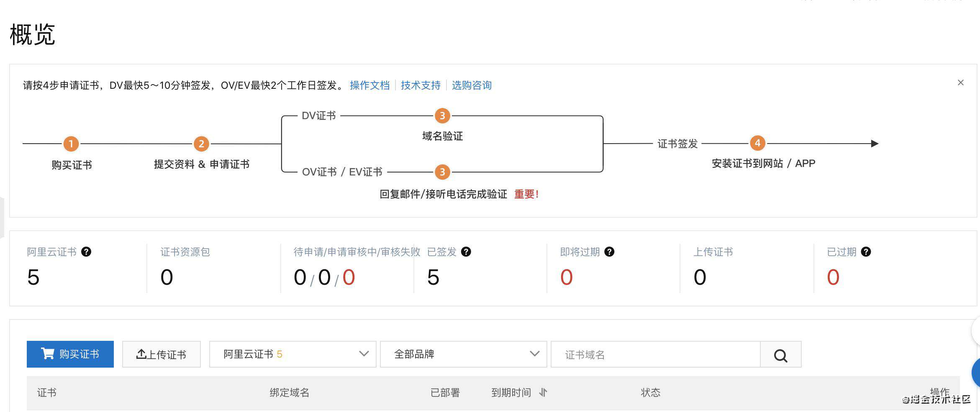Click the 域名验证 step label
This screenshot has width=980, height=412.
pyautogui.click(x=442, y=136)
